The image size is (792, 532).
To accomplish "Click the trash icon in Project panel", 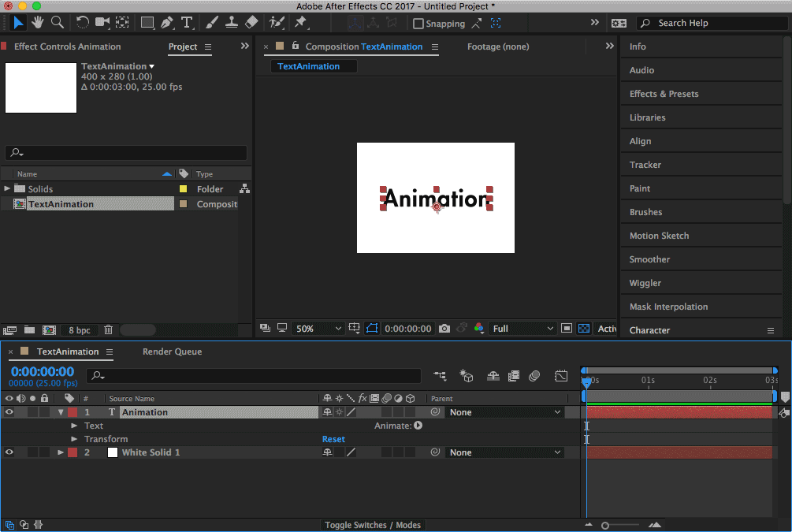I will (109, 329).
